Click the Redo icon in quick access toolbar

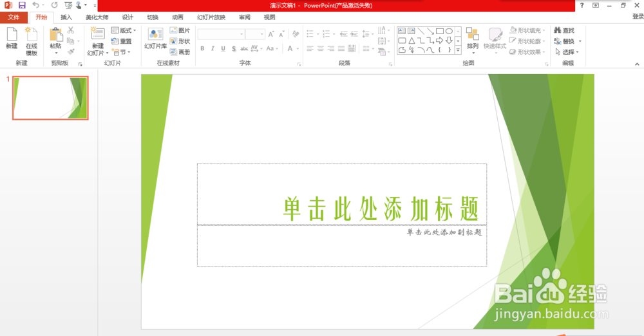(x=54, y=5)
